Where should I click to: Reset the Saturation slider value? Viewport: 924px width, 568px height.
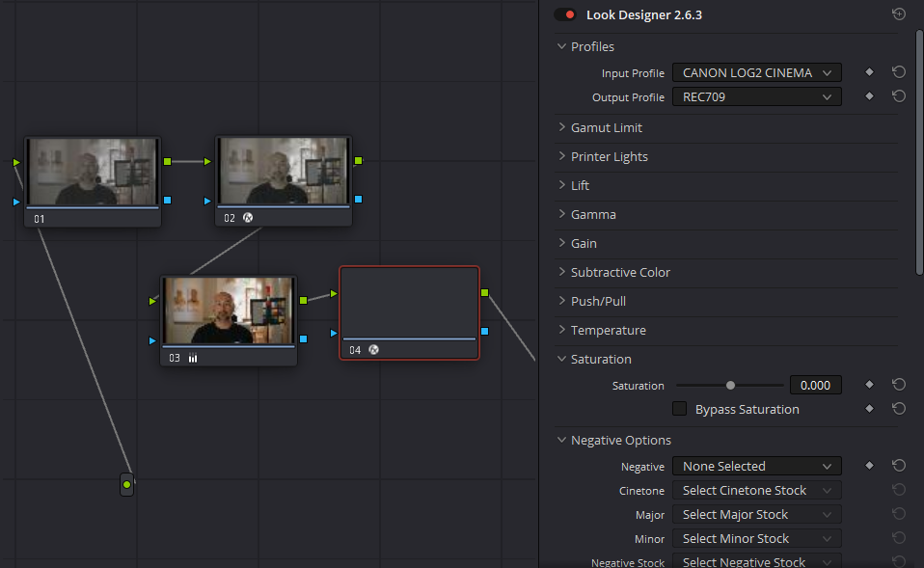899,384
